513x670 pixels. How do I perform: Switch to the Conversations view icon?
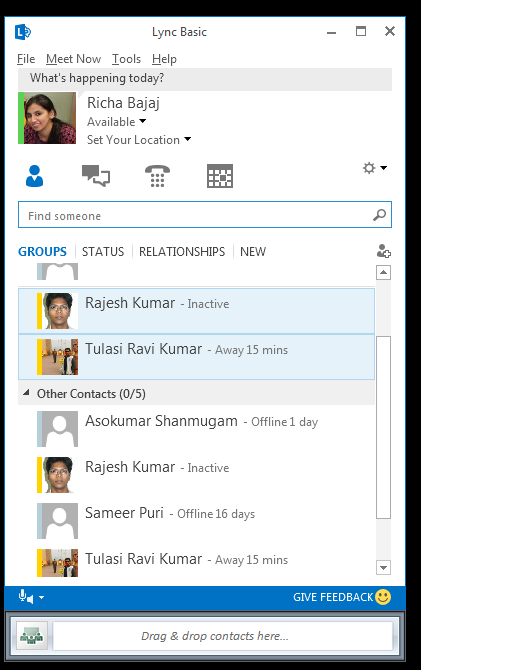tap(96, 176)
